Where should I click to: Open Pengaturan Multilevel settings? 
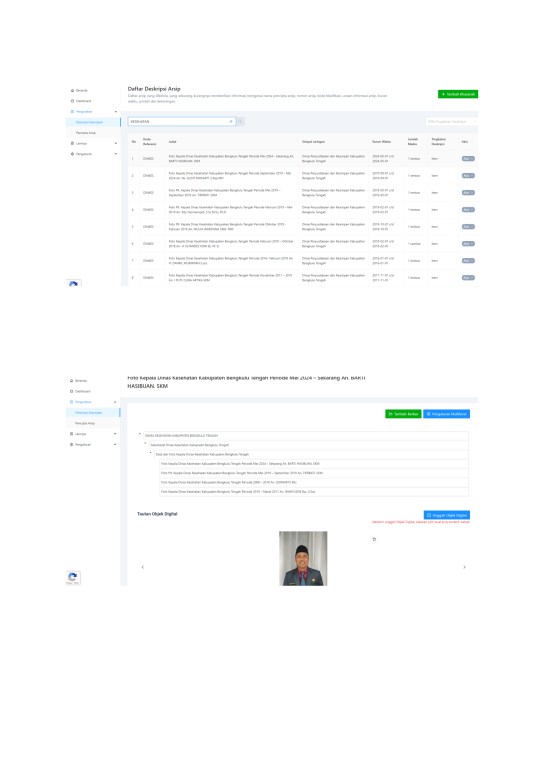tap(447, 414)
